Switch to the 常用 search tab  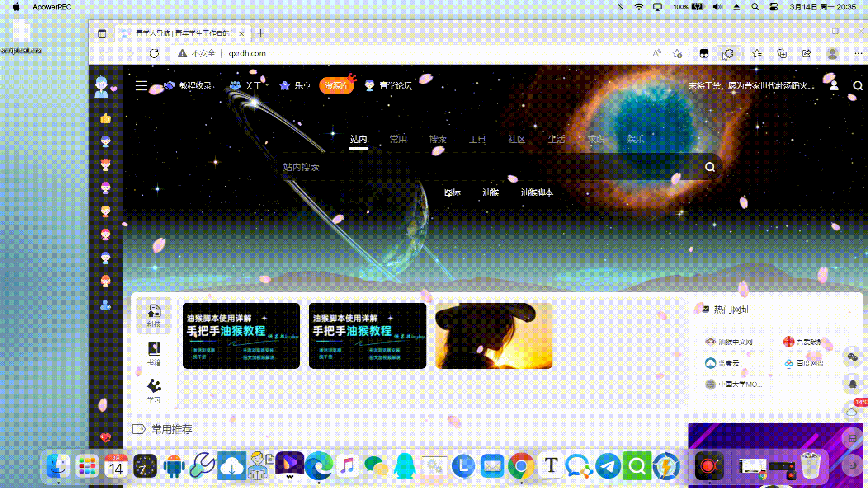tap(398, 139)
